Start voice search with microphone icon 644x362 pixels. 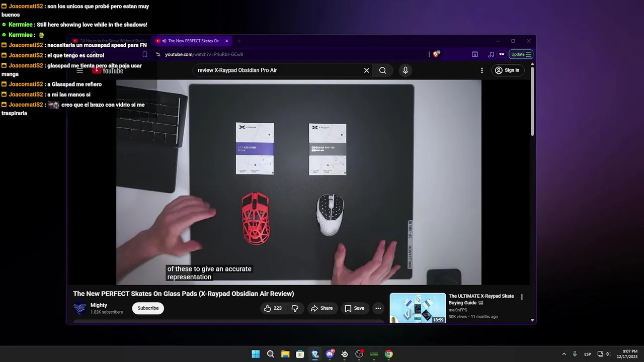(x=406, y=70)
